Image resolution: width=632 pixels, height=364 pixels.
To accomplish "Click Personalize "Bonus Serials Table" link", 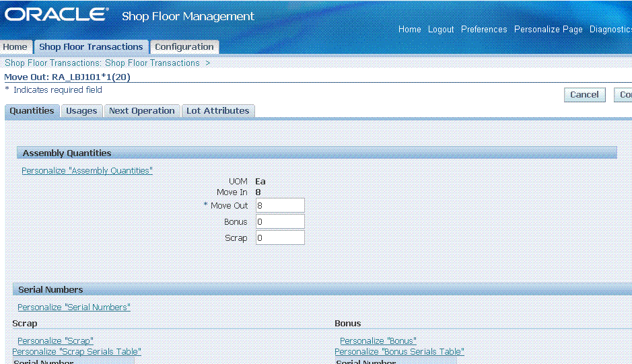I will 399,352.
